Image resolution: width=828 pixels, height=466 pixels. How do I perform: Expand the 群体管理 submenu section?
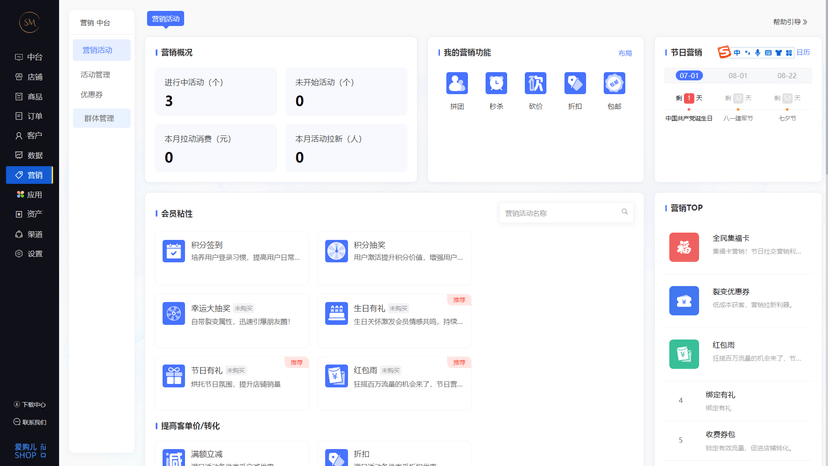tap(101, 118)
